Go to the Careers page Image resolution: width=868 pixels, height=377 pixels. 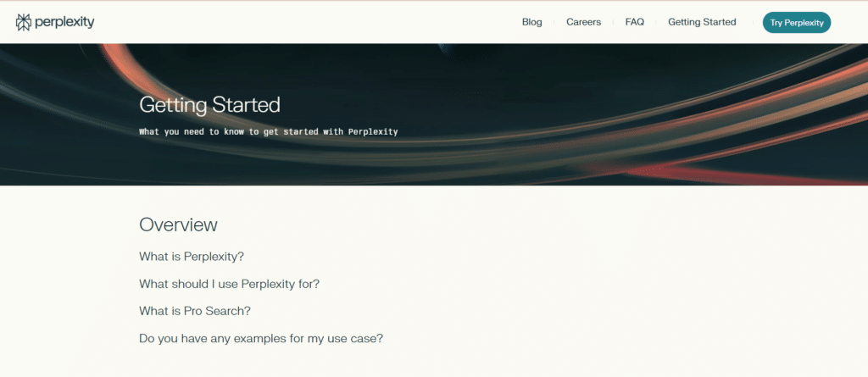(583, 22)
